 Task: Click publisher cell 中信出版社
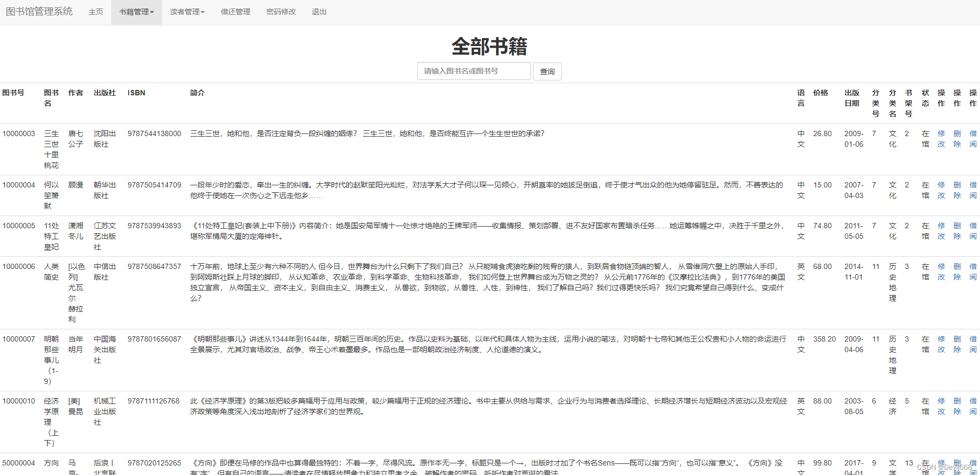105,272
